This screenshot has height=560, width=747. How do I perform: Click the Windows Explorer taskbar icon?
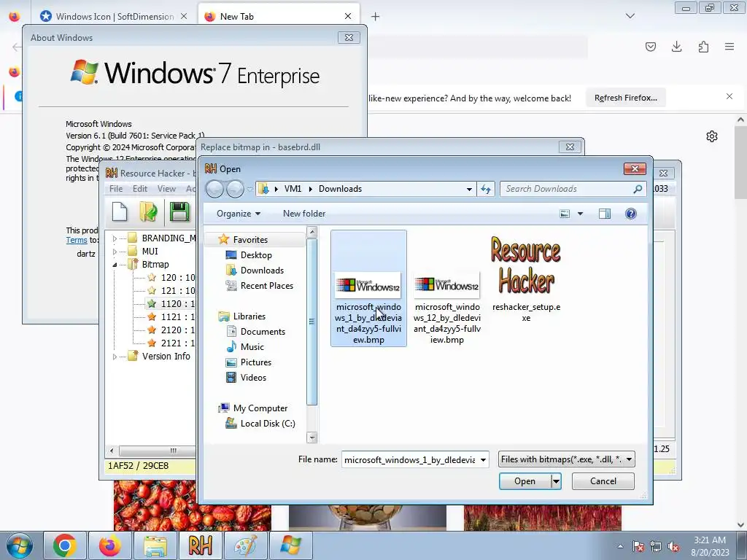tap(155, 545)
